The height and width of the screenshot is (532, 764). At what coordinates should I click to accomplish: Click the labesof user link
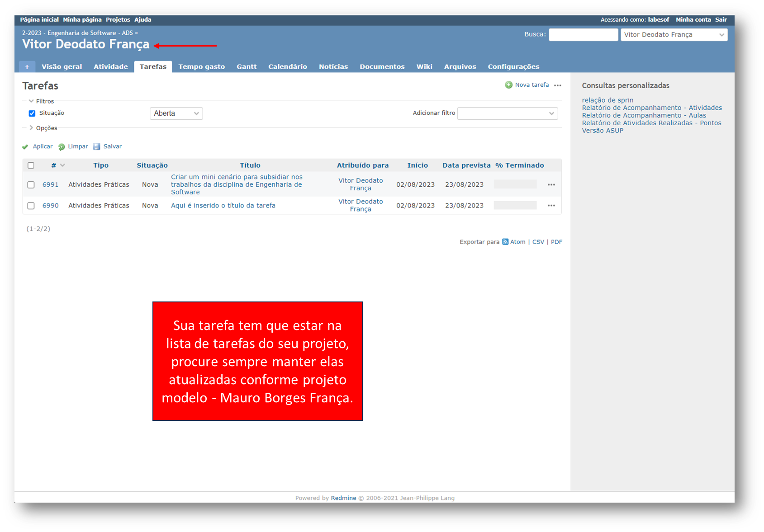[x=658, y=20]
